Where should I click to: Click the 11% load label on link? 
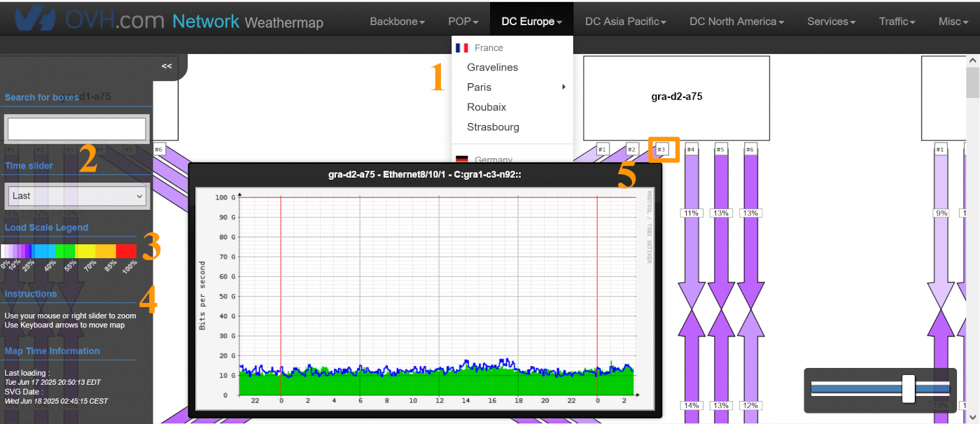(x=691, y=213)
